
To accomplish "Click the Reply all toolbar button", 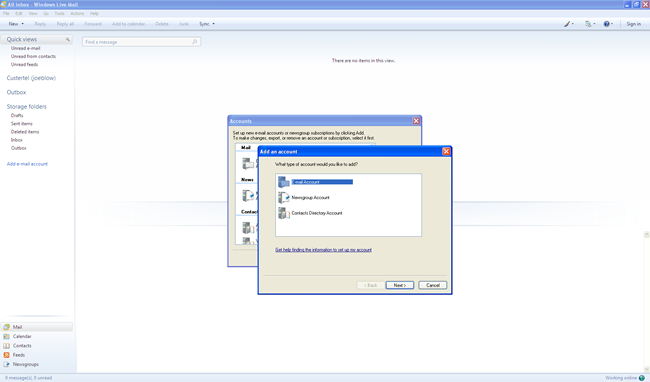I will (x=65, y=24).
